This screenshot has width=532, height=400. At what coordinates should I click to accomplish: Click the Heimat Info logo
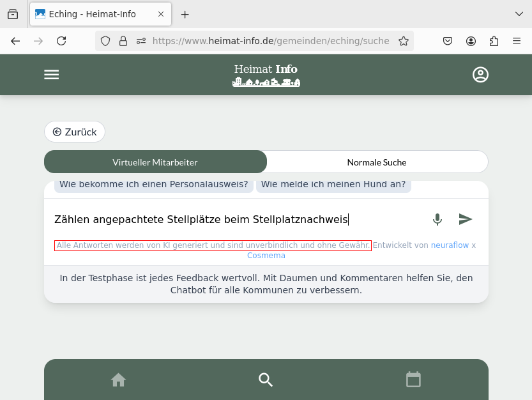266,75
